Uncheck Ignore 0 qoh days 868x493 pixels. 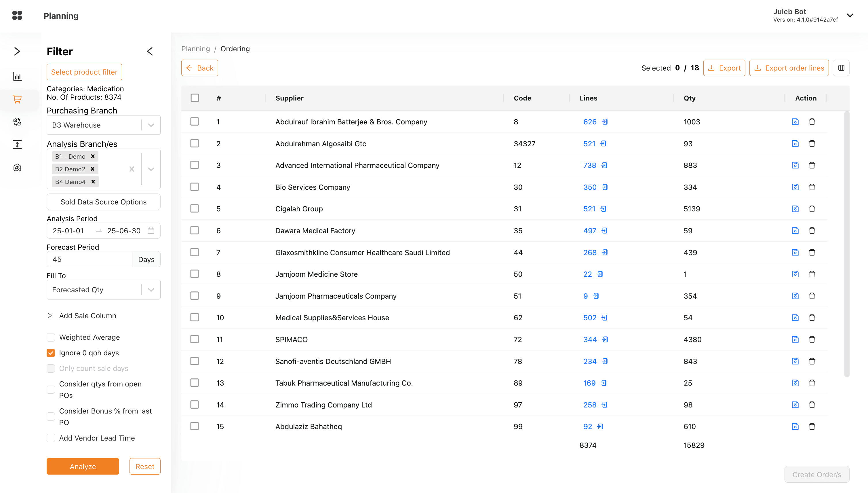click(x=51, y=353)
